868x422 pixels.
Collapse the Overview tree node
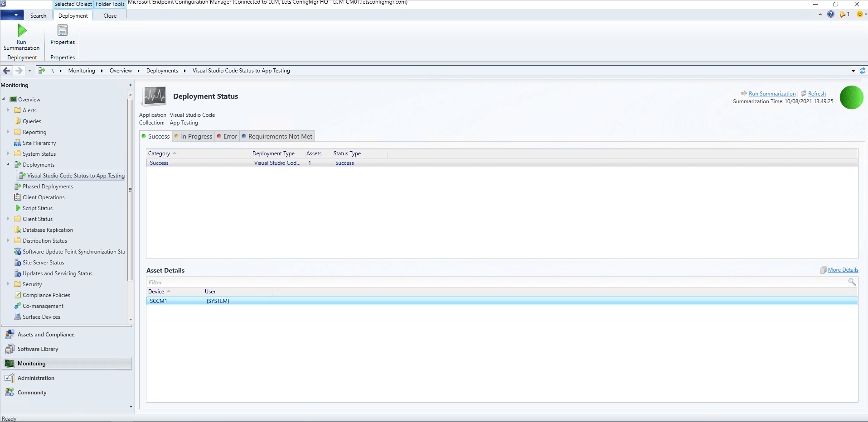(x=4, y=99)
